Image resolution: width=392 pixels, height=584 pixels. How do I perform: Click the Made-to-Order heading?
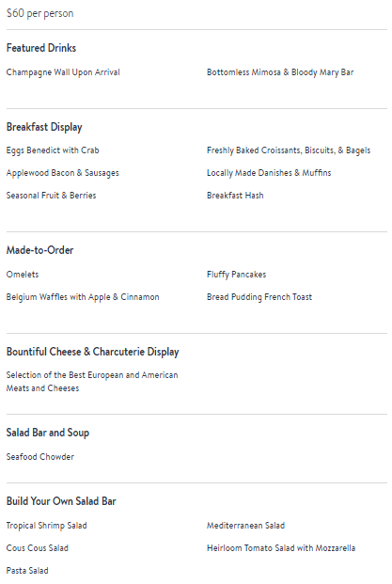[39, 250]
